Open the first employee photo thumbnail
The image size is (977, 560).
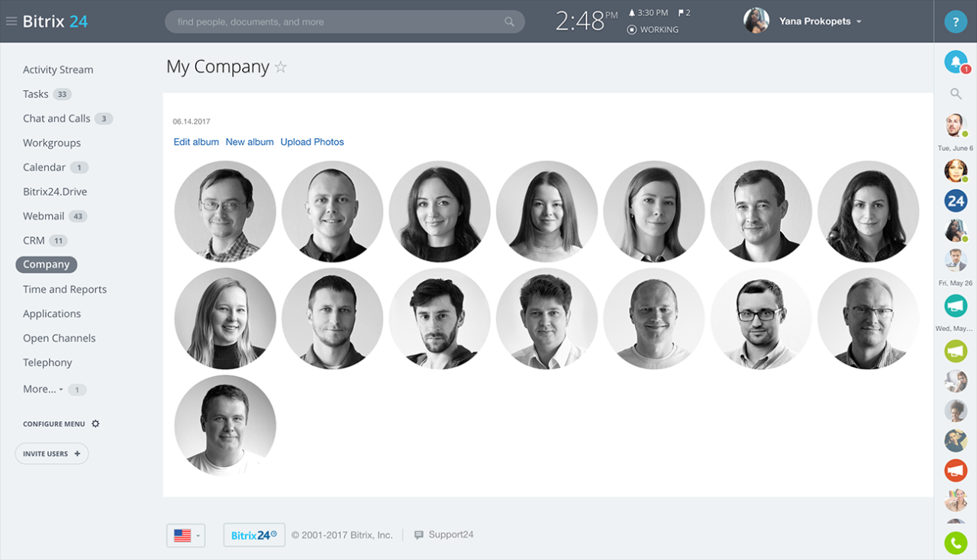click(225, 211)
